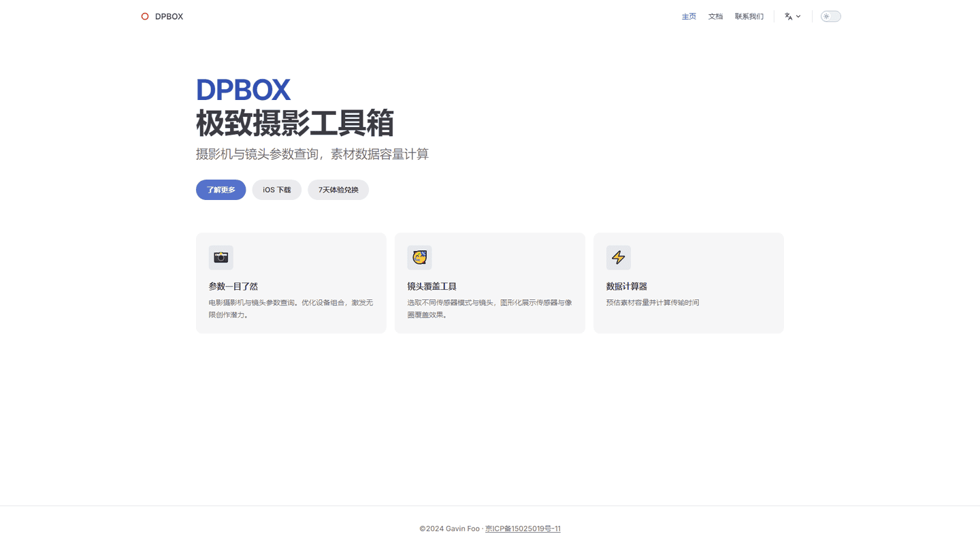Open the 文档 nav item
This screenshot has width=980, height=551.
715,16
